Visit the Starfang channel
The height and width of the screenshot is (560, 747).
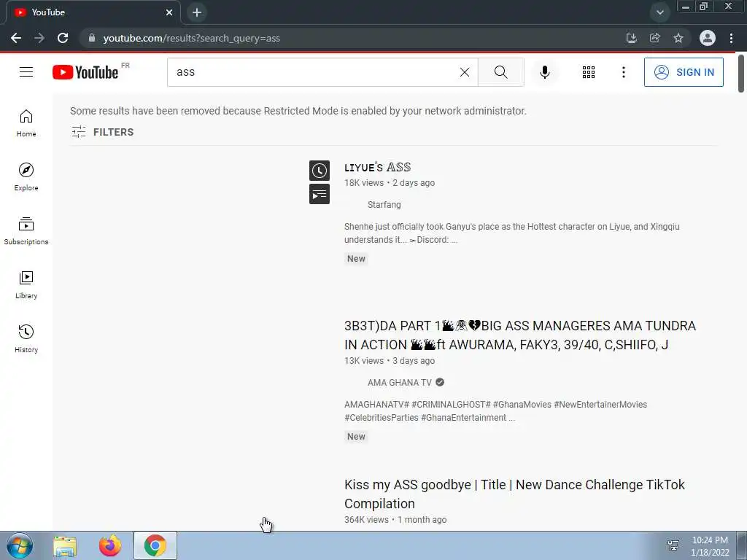384,205
